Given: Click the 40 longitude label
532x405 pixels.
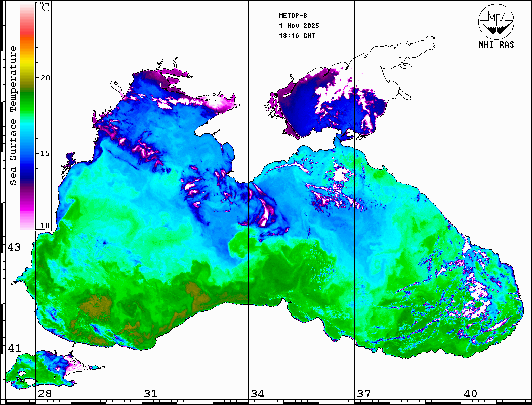Looking at the screenshot, I should (470, 394).
